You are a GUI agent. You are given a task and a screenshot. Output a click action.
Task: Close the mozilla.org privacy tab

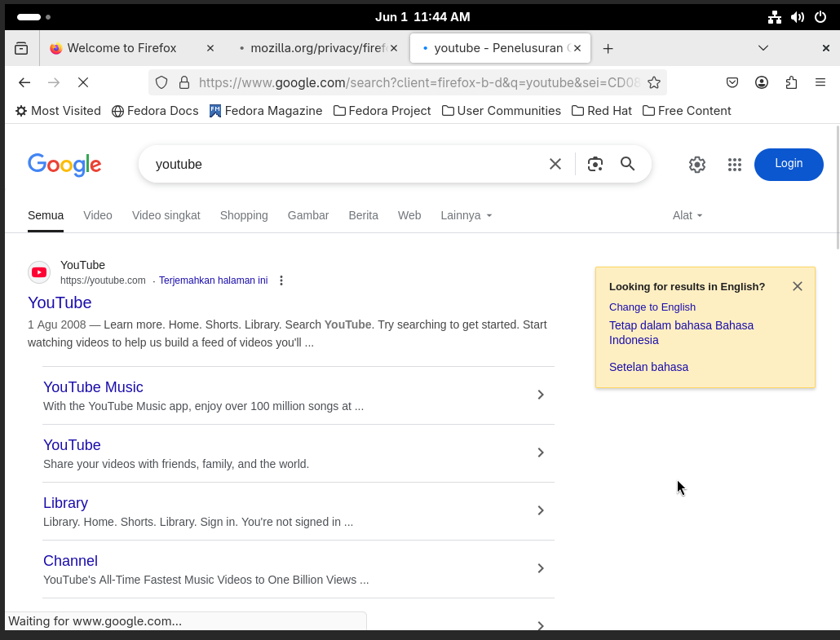click(394, 48)
